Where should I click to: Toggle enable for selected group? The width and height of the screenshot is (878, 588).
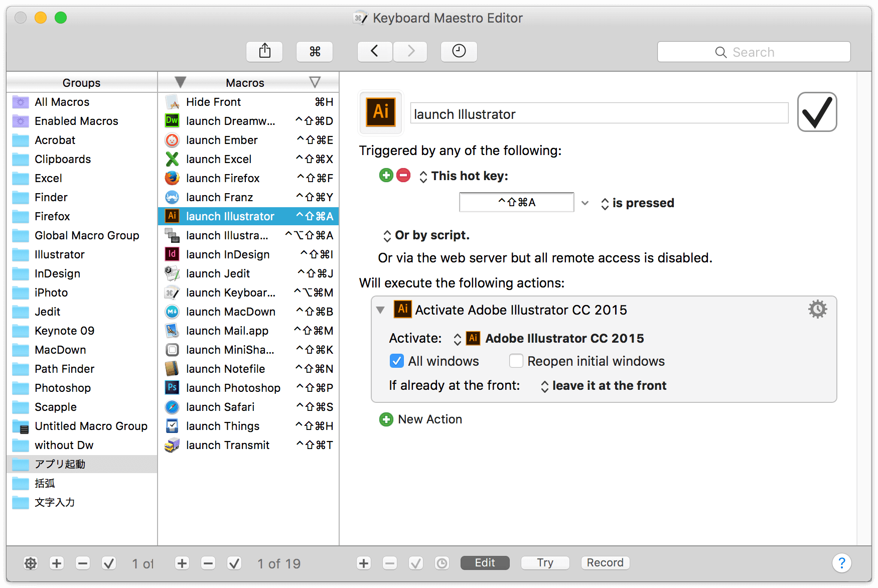109,563
